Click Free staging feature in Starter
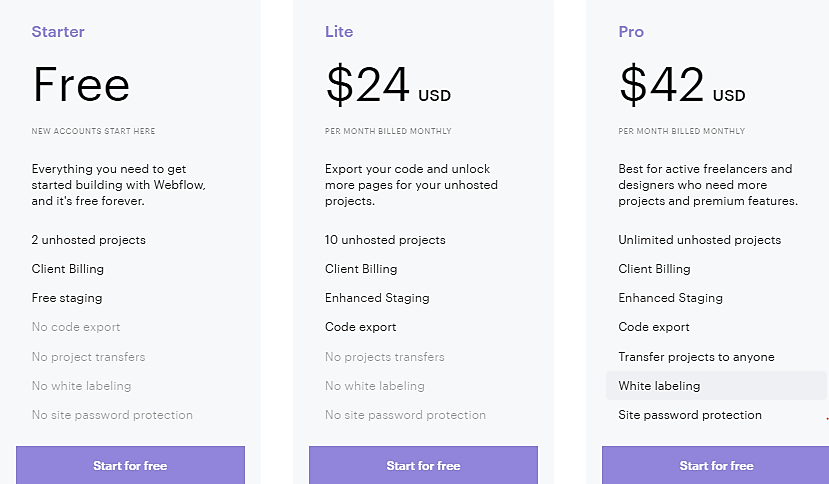Image resolution: width=829 pixels, height=484 pixels. pos(67,298)
